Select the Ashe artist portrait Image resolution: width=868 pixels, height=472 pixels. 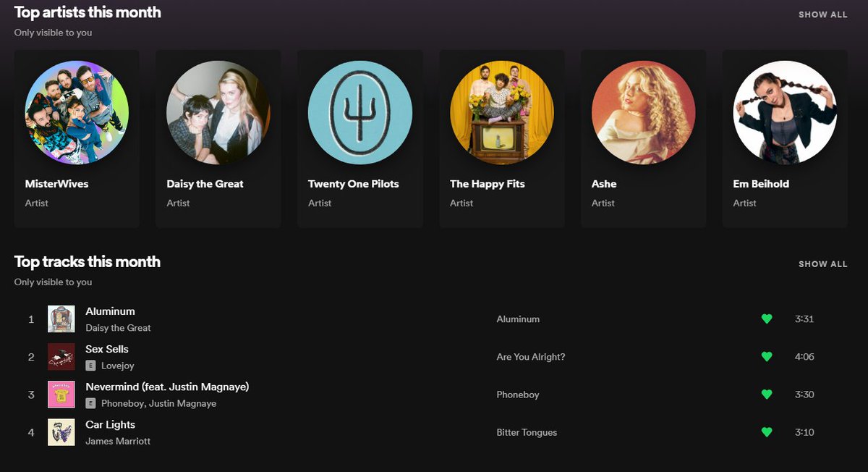point(644,113)
